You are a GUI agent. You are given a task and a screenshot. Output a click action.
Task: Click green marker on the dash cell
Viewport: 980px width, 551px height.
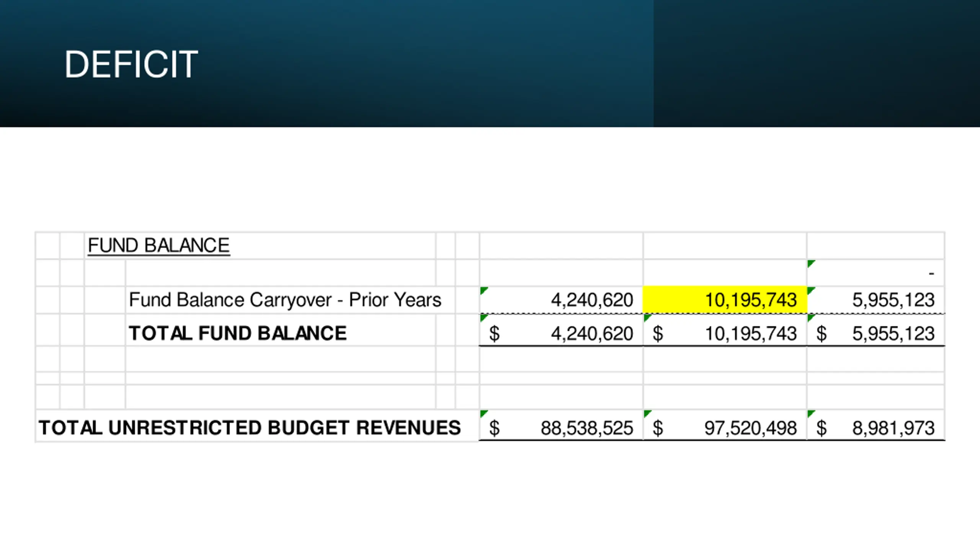coord(811,263)
